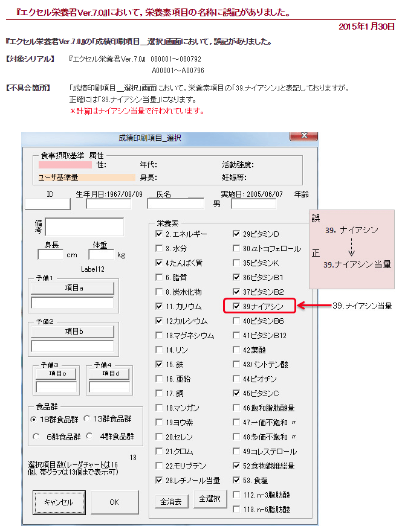Select the 6群食品群 radio button
This screenshot has width=402, height=532.
pyautogui.click(x=36, y=437)
